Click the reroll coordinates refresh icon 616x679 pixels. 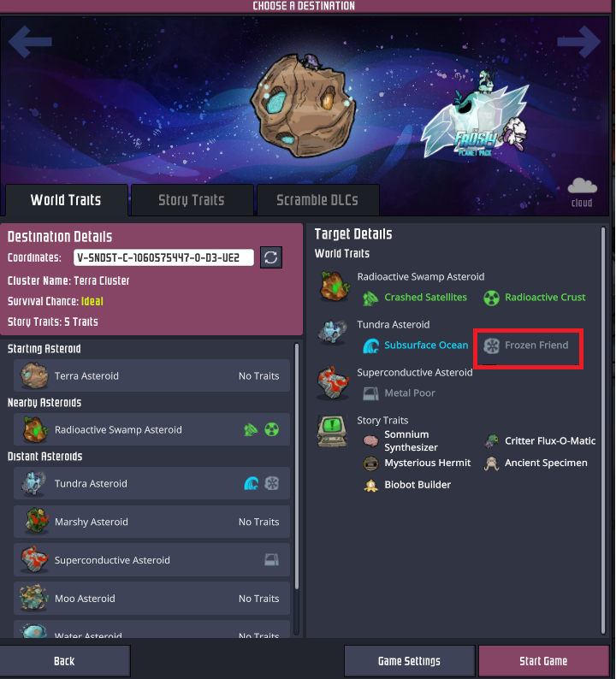(270, 257)
